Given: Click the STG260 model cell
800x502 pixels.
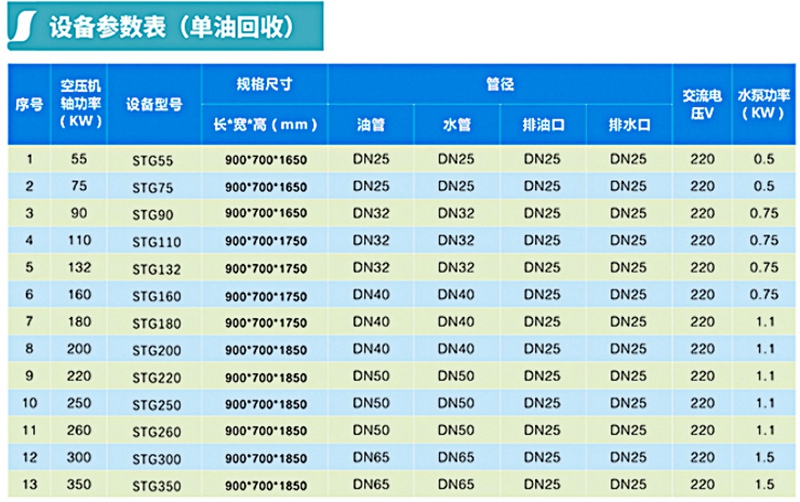Looking at the screenshot, I should [x=154, y=432].
